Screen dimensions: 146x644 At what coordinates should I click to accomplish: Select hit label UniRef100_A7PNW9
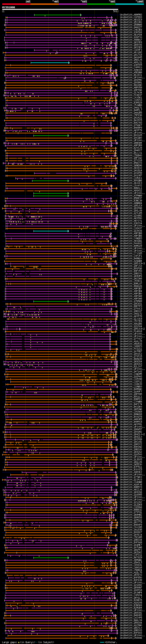(131, 196)
